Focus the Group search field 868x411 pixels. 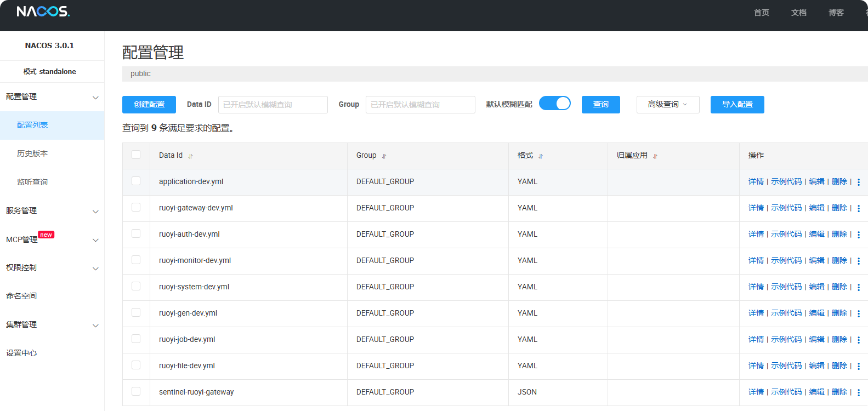(x=421, y=105)
